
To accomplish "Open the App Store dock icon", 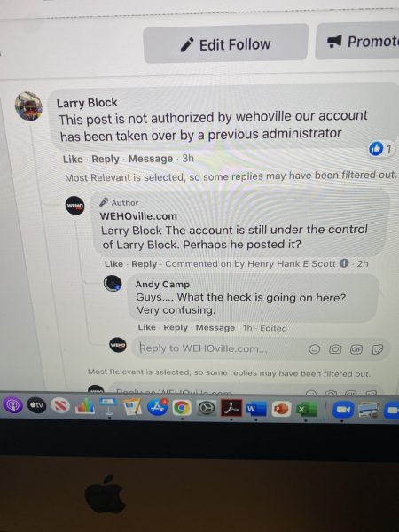I will (x=157, y=407).
